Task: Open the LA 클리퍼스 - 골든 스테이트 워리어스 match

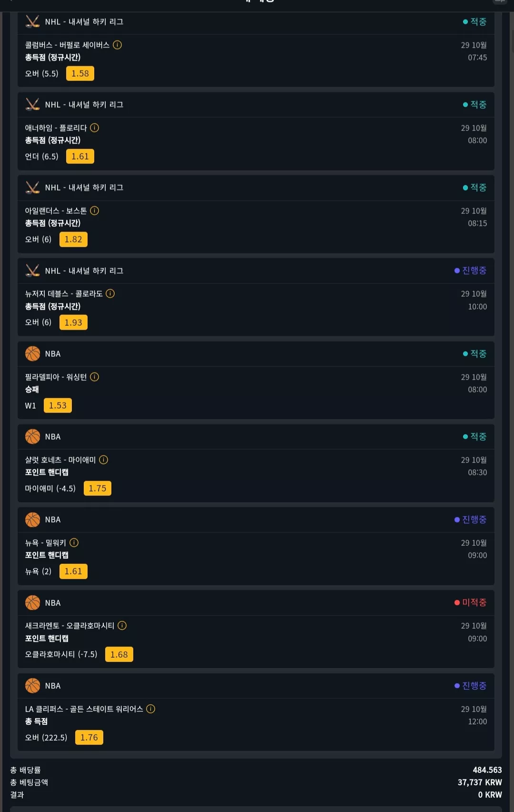Action: click(x=84, y=709)
